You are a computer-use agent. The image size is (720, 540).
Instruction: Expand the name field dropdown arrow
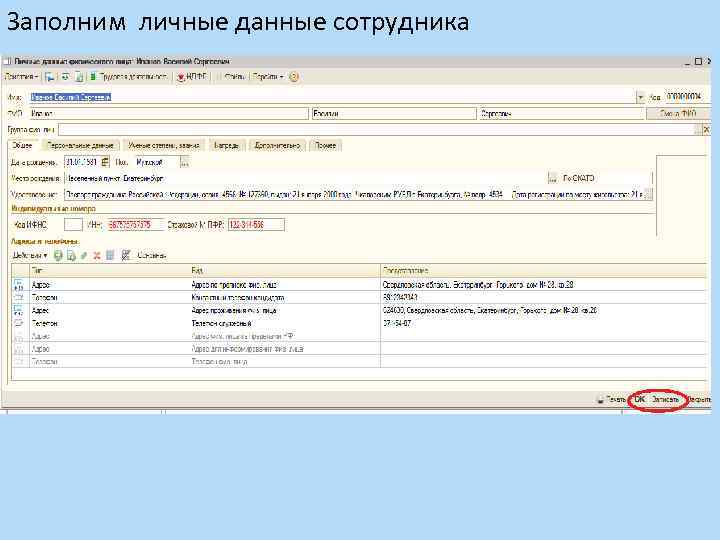[640, 97]
